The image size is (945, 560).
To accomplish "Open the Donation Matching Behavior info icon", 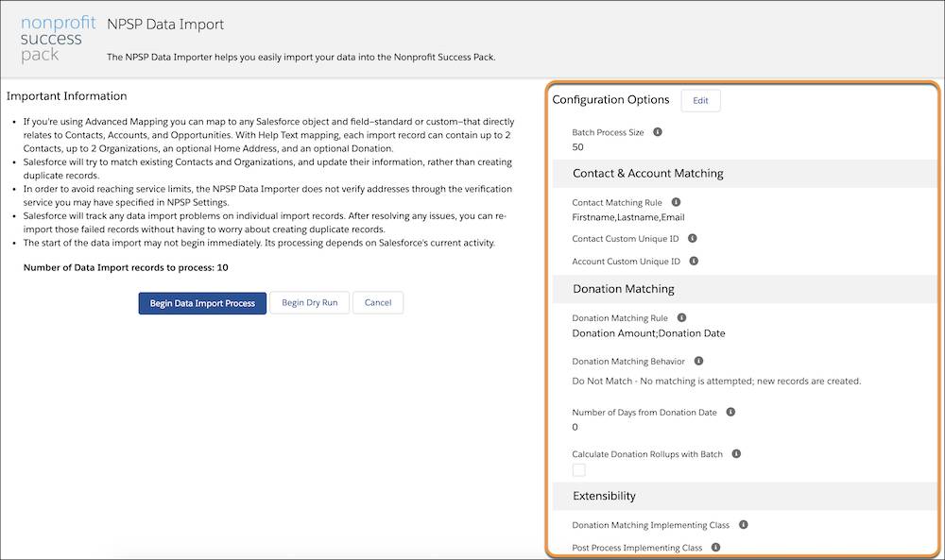I will click(x=698, y=362).
